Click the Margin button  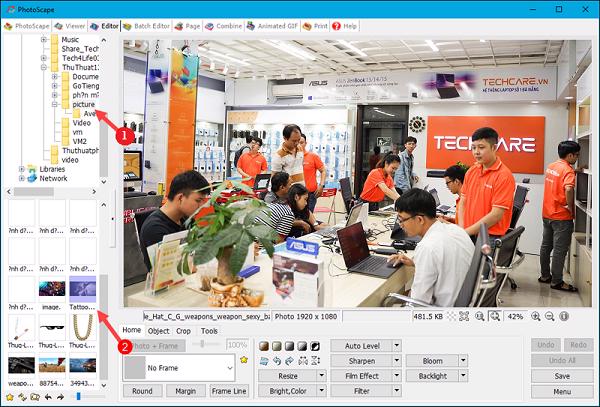(x=185, y=391)
